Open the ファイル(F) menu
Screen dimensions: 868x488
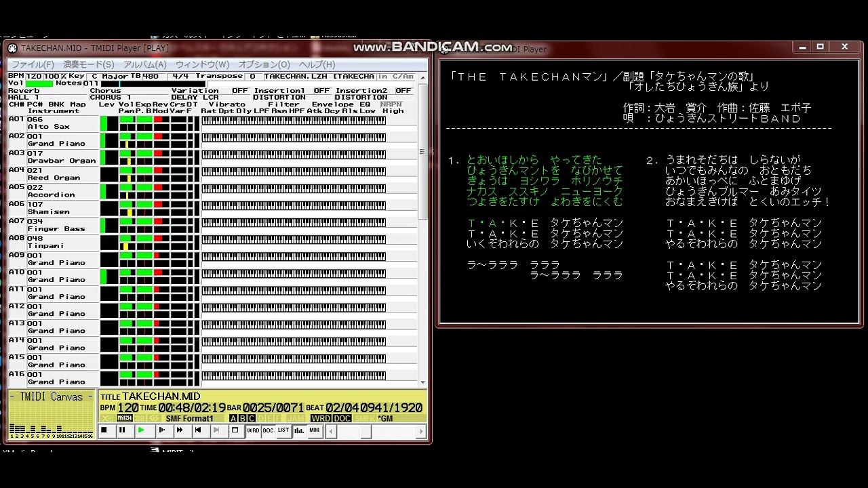(33, 64)
